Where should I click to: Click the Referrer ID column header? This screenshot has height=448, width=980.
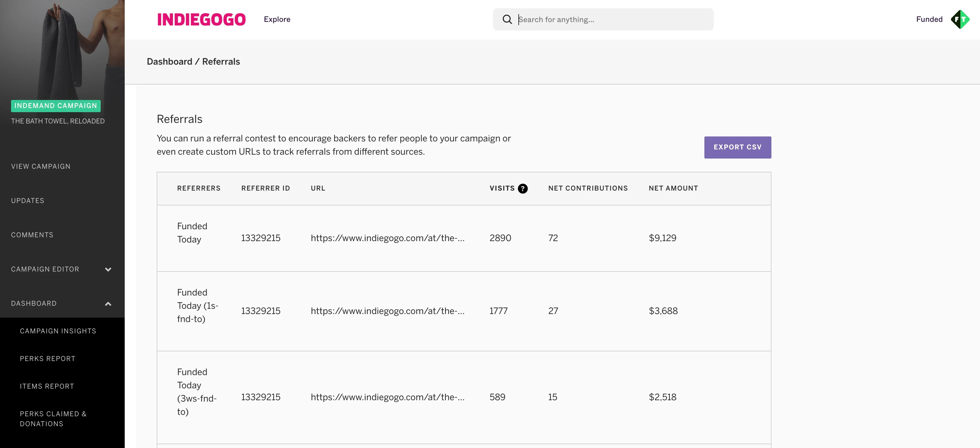click(265, 189)
